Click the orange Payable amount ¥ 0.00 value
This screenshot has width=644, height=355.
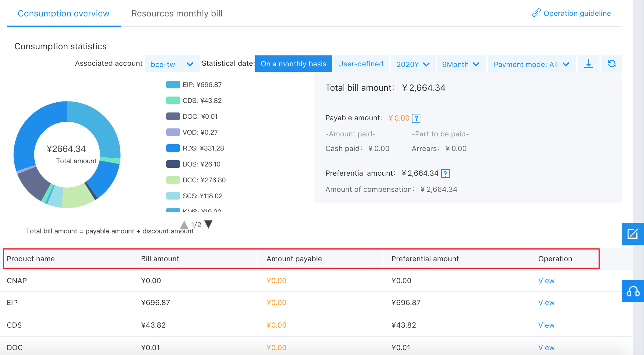pos(399,118)
